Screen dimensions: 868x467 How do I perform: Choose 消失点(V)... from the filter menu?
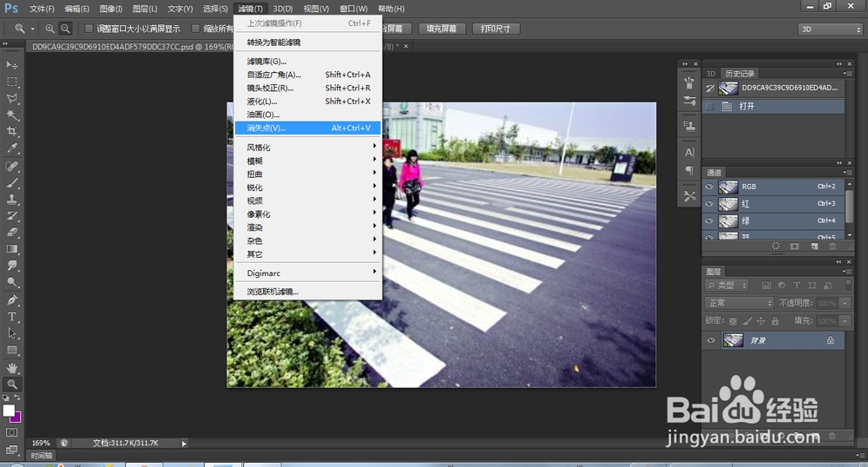point(308,128)
